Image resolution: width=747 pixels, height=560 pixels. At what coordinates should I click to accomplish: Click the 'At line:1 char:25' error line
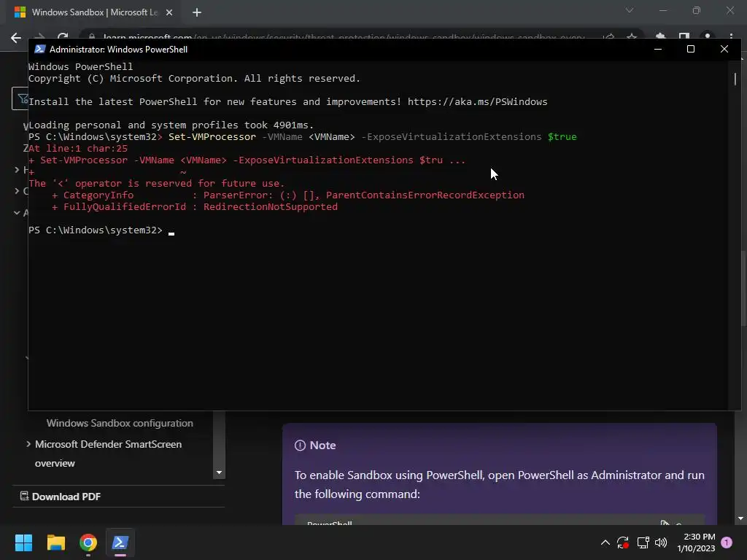pyautogui.click(x=78, y=148)
